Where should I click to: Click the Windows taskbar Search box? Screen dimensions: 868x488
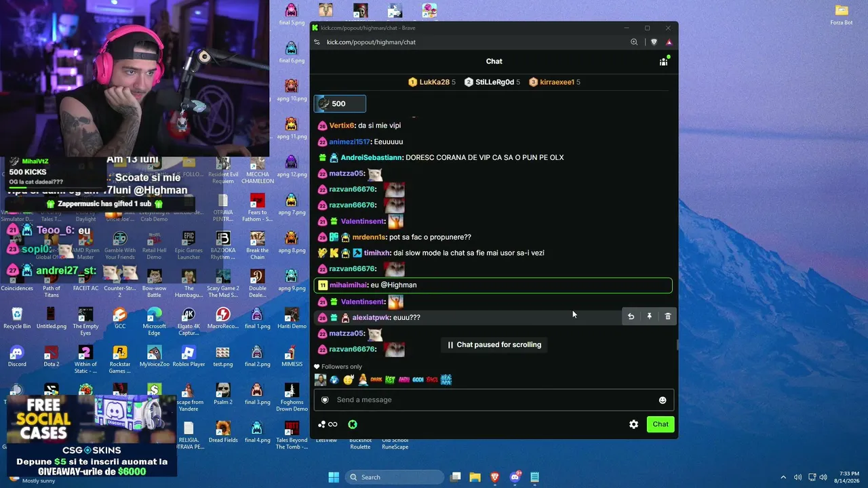[x=394, y=477]
